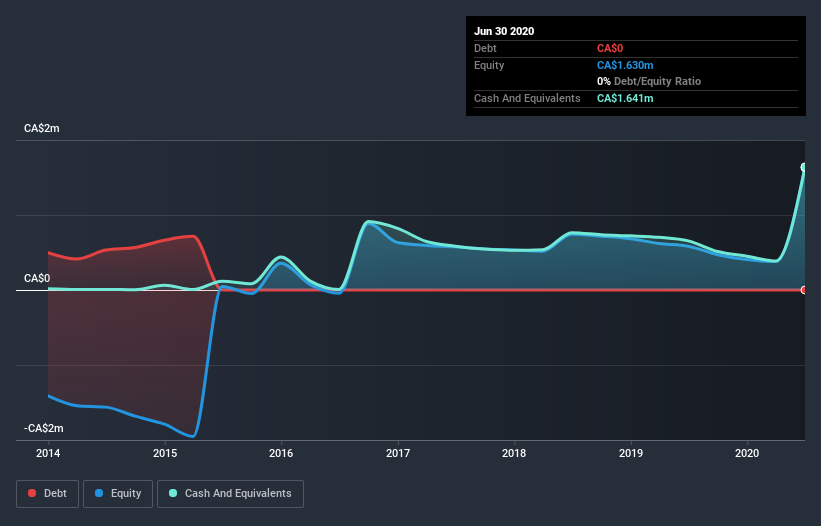Select the 2014 x-axis label
Viewport: 821px width, 526px height.
click(x=48, y=453)
